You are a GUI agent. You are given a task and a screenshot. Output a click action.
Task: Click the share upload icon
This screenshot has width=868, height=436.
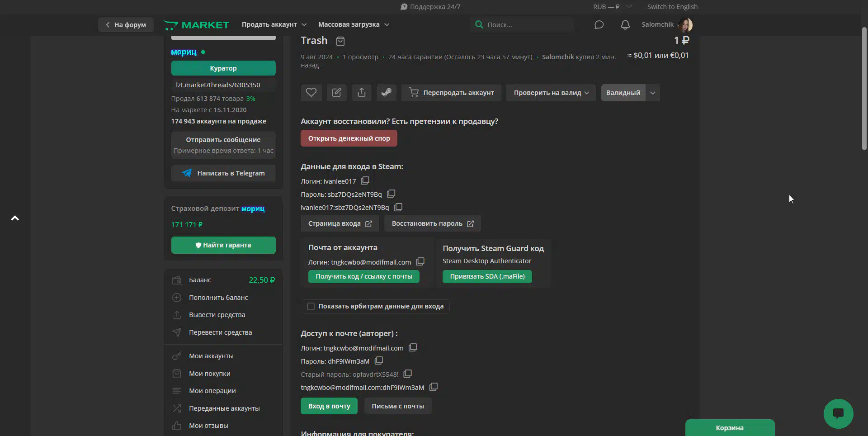click(362, 92)
